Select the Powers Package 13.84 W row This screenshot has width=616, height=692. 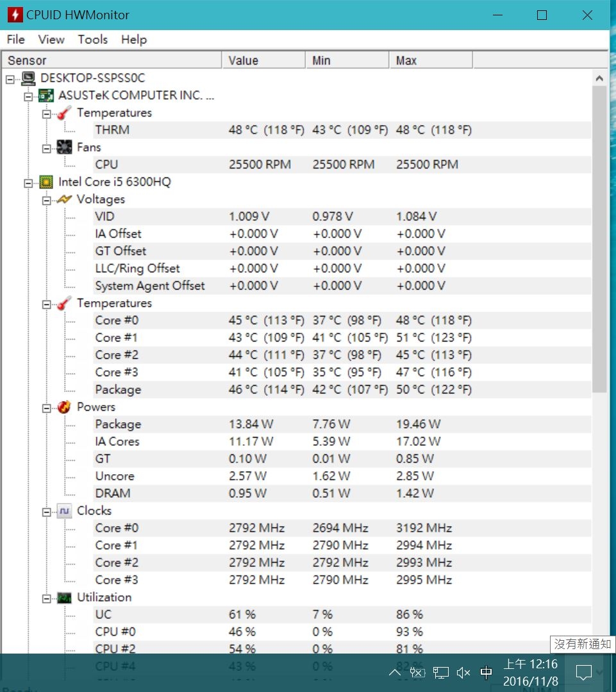point(342,424)
